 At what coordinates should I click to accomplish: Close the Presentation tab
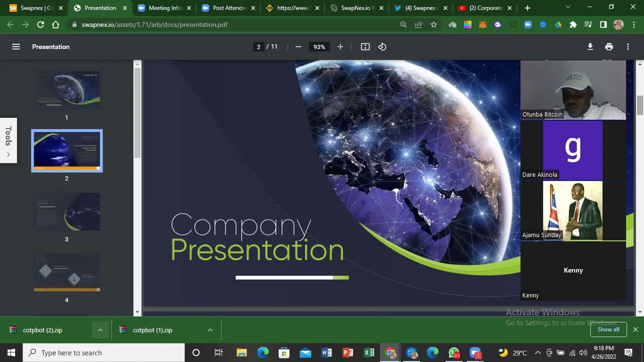click(125, 8)
